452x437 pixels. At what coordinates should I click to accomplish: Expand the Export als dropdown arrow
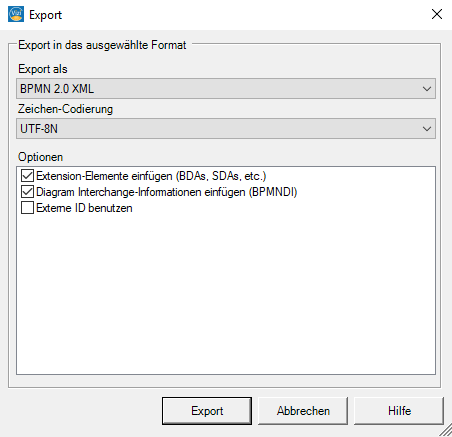[x=427, y=89]
